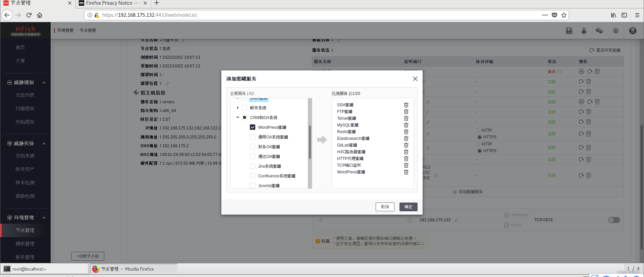Click 添加蜜罐服务 link below service table
644x277 pixels.
[x=468, y=192]
